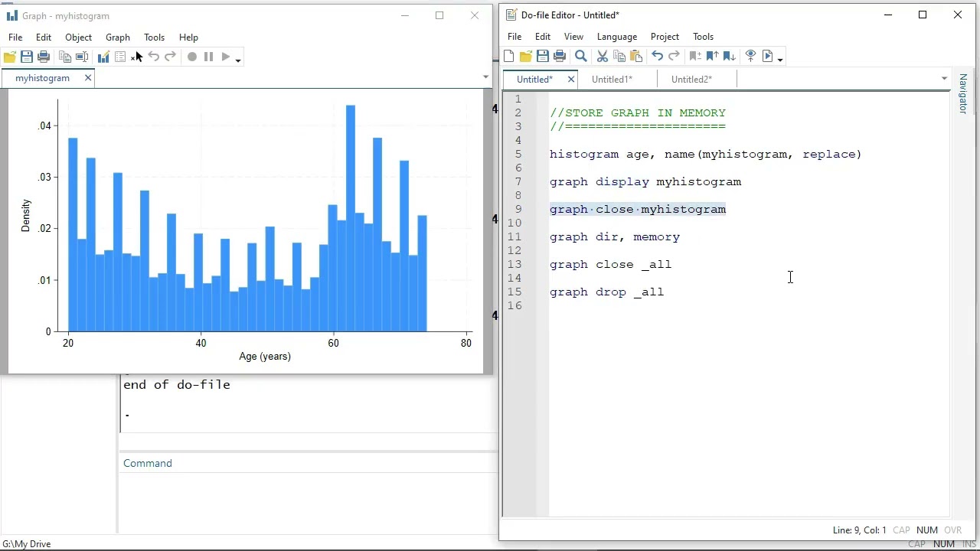Open Edit menu in Graph window
Viewport: 980px width, 551px height.
click(x=44, y=37)
